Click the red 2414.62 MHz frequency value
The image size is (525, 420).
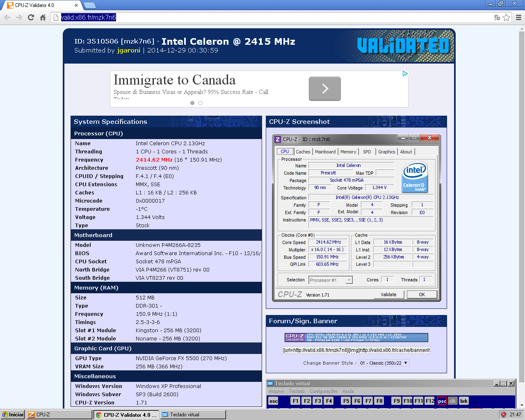click(154, 160)
